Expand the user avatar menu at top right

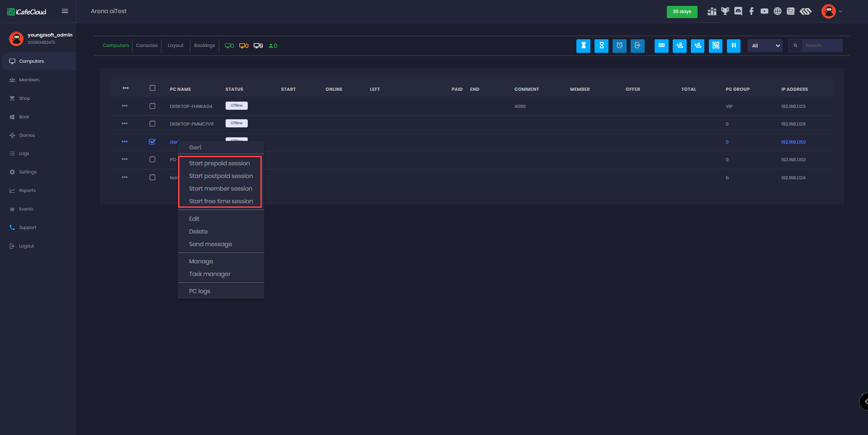831,11
